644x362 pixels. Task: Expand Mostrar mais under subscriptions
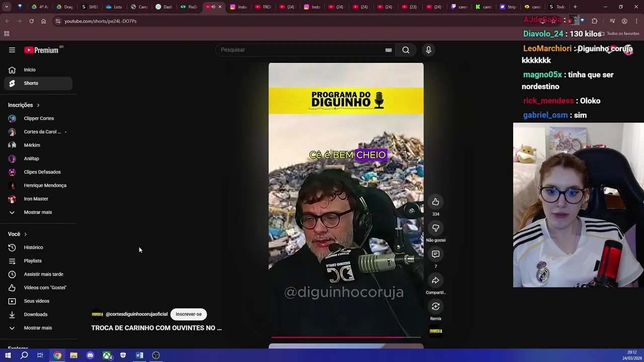[x=38, y=212]
